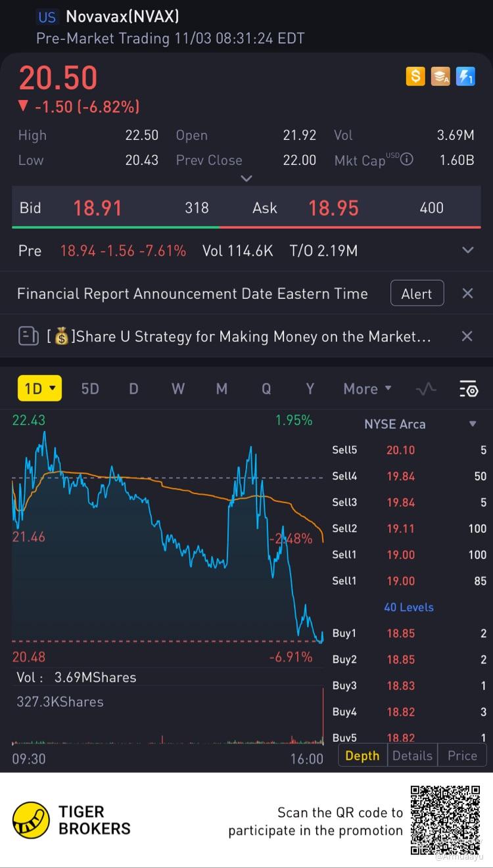
Task: Toggle the chart comparison line icon
Action: (426, 389)
